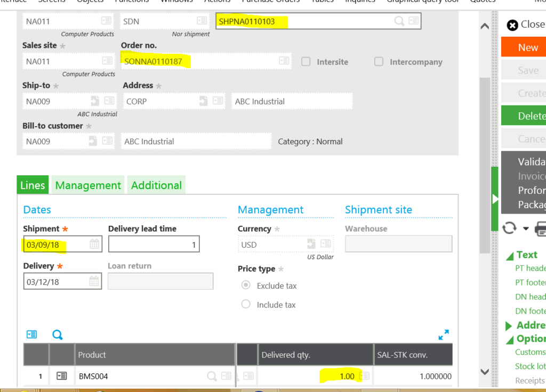This screenshot has width=546, height=392.
Task: Click the jump arrow icon in Ship-to field
Action: (94, 101)
